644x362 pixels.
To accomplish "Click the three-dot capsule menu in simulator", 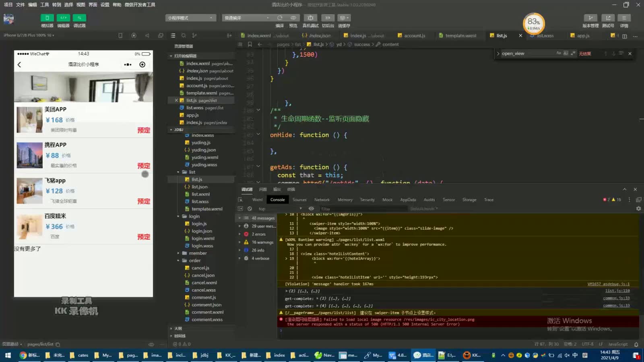I will pyautogui.click(x=128, y=64).
